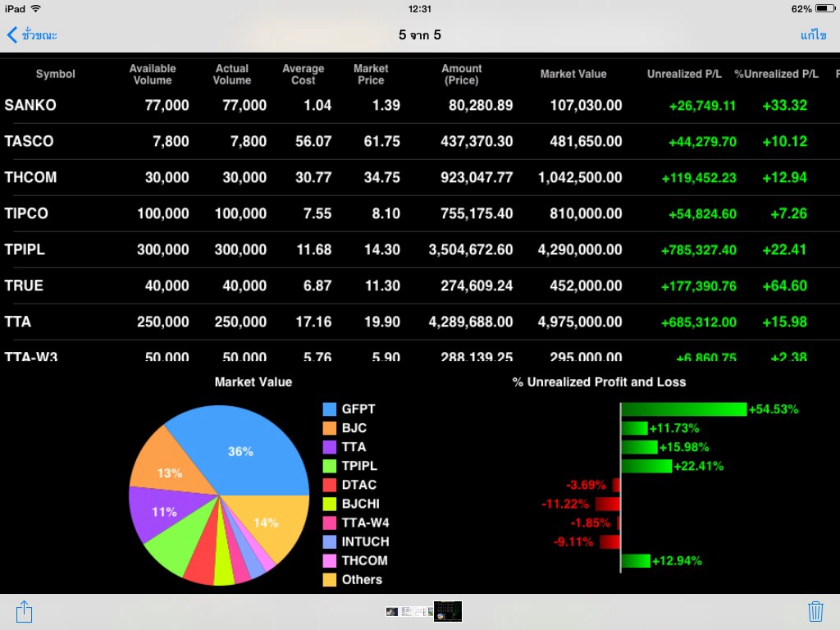Click TRUE percent gain +64.60
This screenshot has height=630, width=840.
(x=784, y=286)
